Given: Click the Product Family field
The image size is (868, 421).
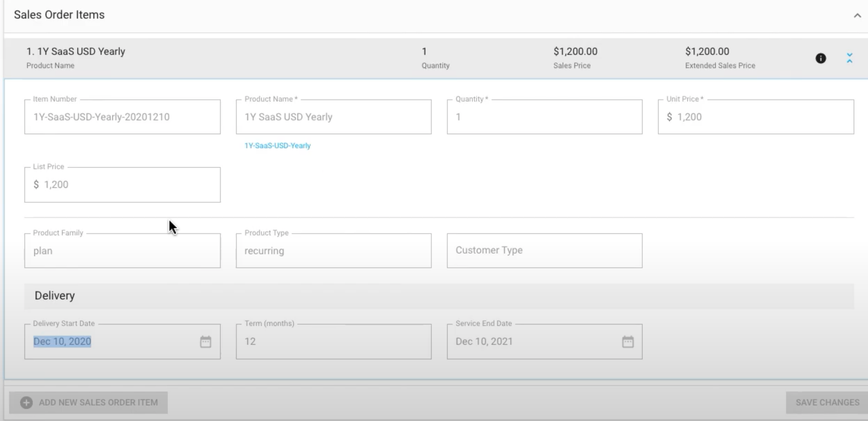Looking at the screenshot, I should [x=122, y=251].
